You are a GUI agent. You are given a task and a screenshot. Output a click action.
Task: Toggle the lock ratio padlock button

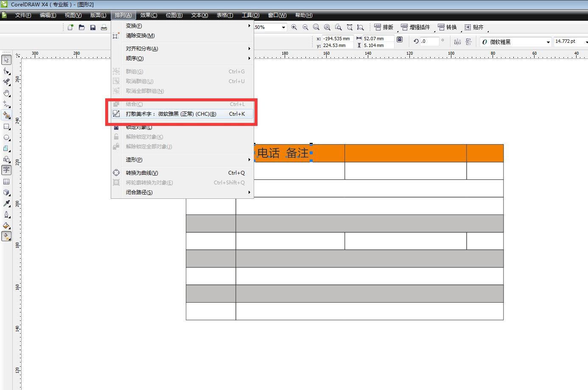pyautogui.click(x=400, y=39)
